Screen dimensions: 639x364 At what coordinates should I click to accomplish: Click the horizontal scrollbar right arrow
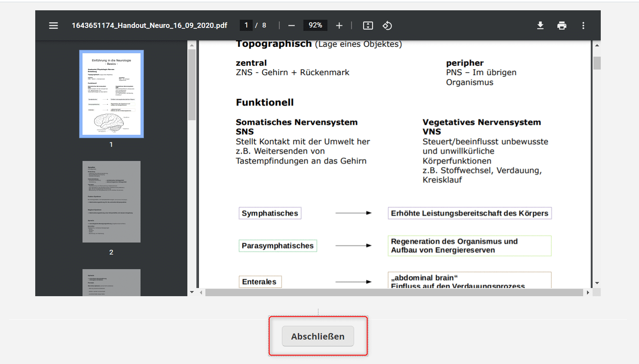pos(588,292)
